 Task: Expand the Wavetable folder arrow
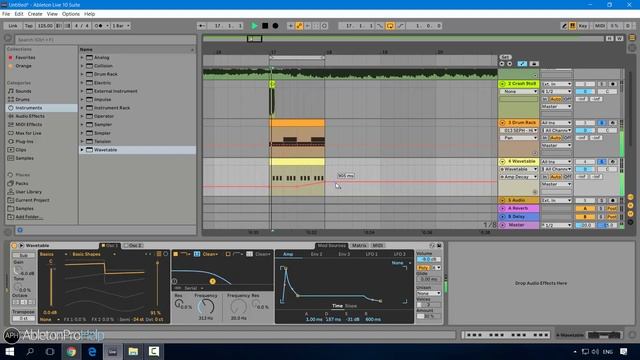pyautogui.click(x=82, y=150)
